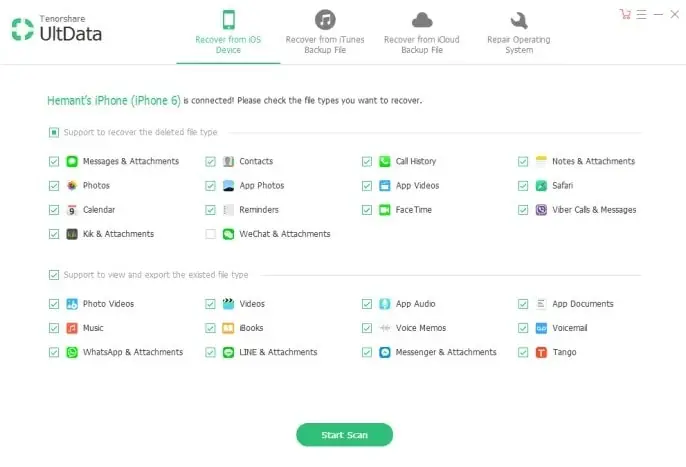Uncheck the Kik & Attachments checkbox
This screenshot has height=467, width=686.
[54, 234]
